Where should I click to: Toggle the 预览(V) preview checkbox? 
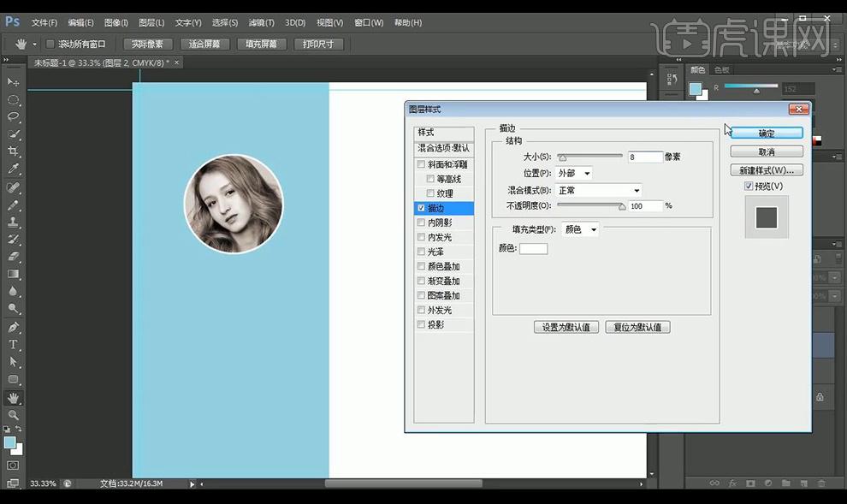tap(749, 186)
